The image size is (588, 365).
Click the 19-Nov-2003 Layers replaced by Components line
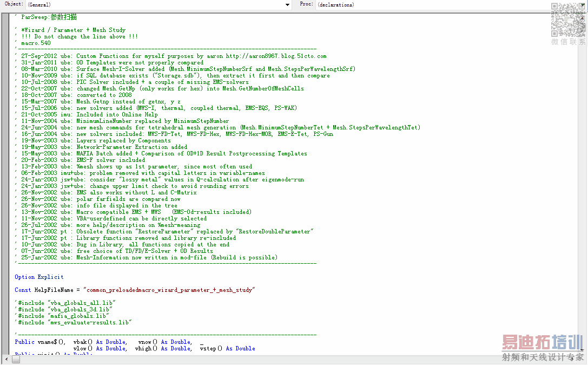[x=93, y=140]
